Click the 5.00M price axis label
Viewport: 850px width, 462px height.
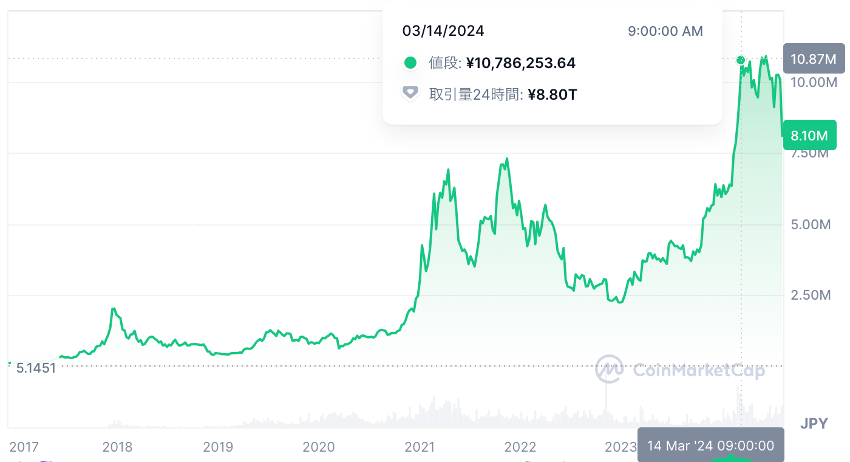point(811,225)
